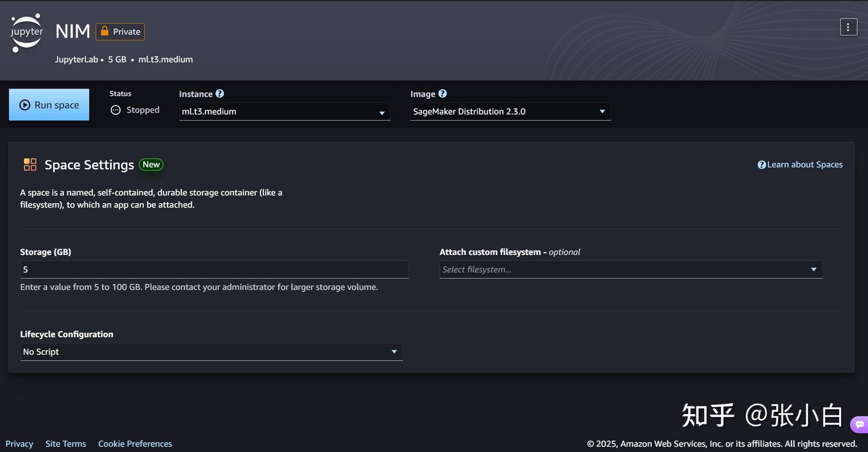Click the stopped status indicator icon

click(116, 110)
